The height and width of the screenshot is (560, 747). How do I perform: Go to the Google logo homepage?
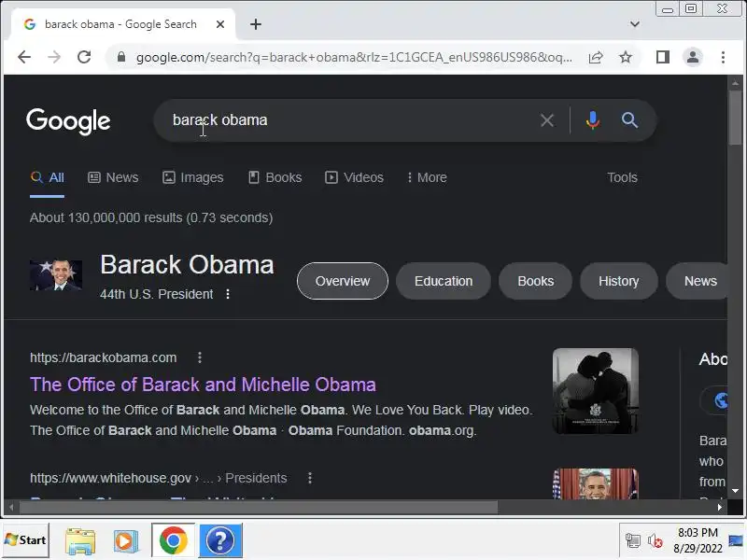pos(68,121)
